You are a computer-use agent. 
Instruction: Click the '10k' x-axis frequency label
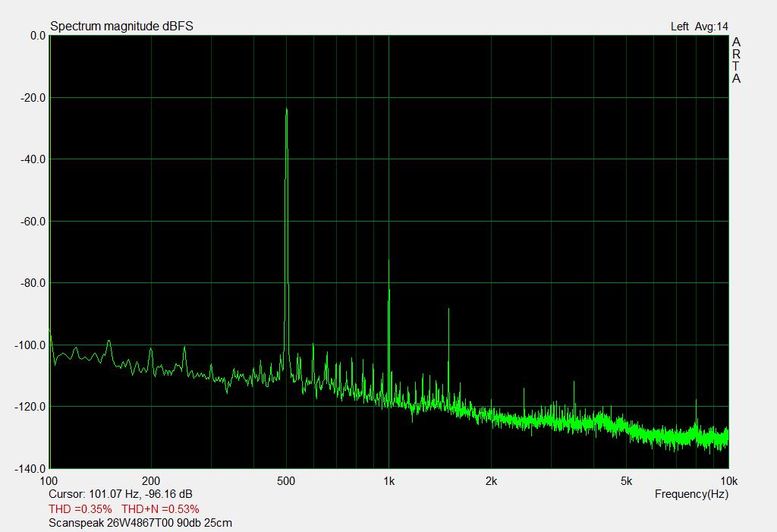pos(728,481)
